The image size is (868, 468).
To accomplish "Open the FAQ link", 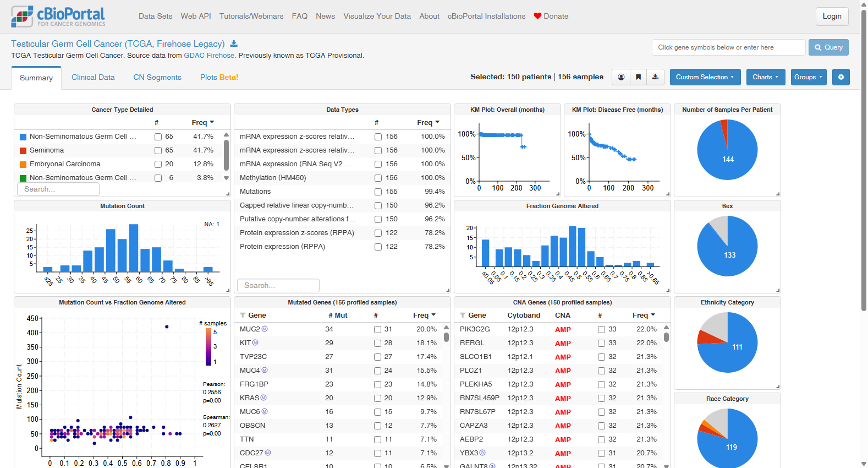I will [300, 17].
